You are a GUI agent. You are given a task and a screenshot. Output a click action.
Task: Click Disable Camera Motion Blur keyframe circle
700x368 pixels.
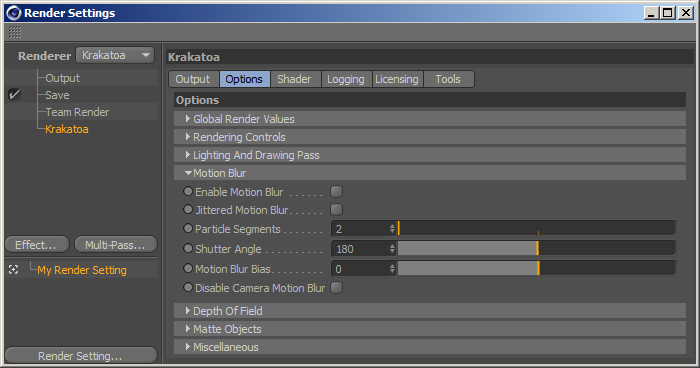tap(188, 287)
